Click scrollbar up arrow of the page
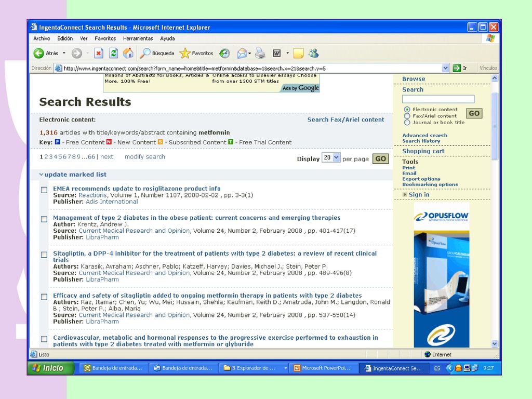The height and width of the screenshot is (399, 532). 495,78
